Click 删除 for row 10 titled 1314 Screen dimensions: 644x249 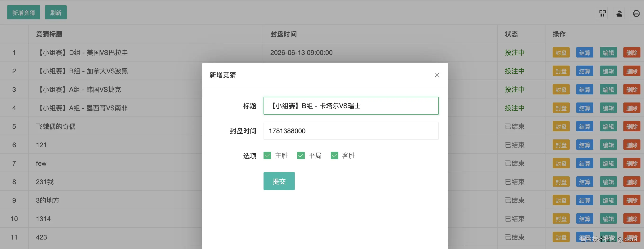(632, 219)
